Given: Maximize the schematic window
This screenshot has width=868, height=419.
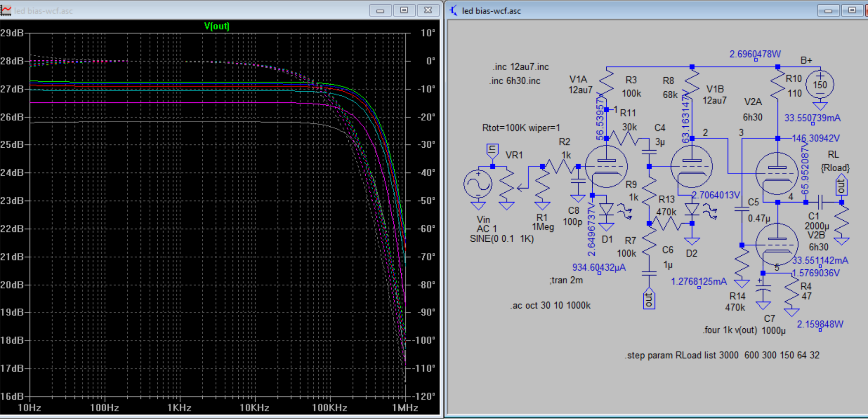Looking at the screenshot, I should click(852, 10).
